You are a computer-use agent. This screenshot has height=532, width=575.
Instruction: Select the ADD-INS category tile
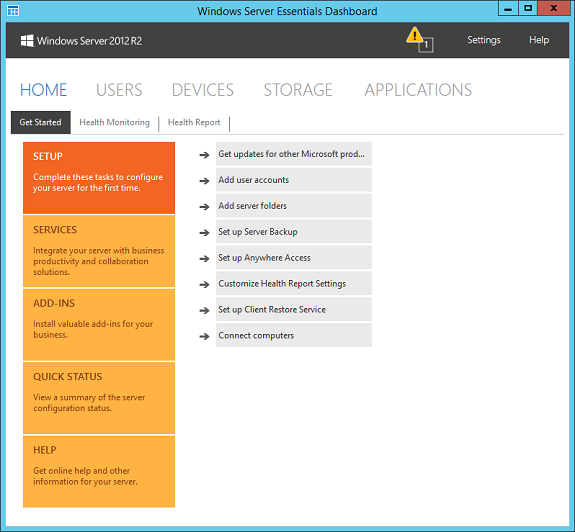point(99,325)
